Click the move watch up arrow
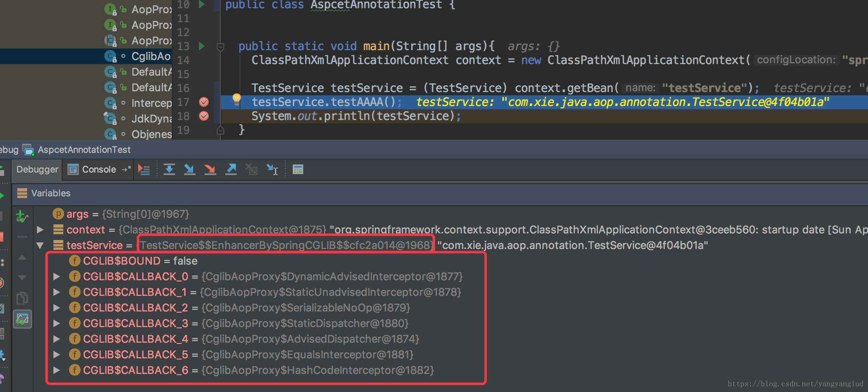 (22, 258)
